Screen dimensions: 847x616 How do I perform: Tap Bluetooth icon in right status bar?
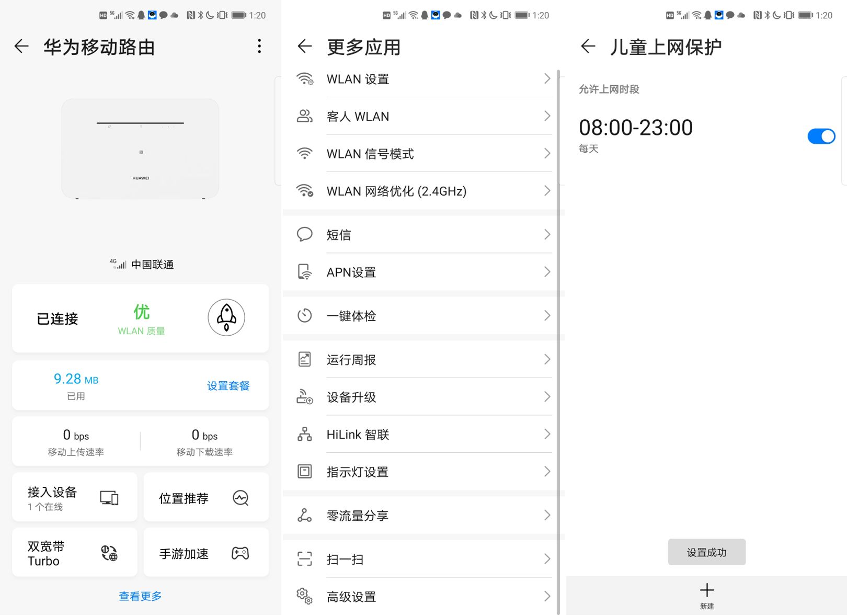[x=767, y=15]
